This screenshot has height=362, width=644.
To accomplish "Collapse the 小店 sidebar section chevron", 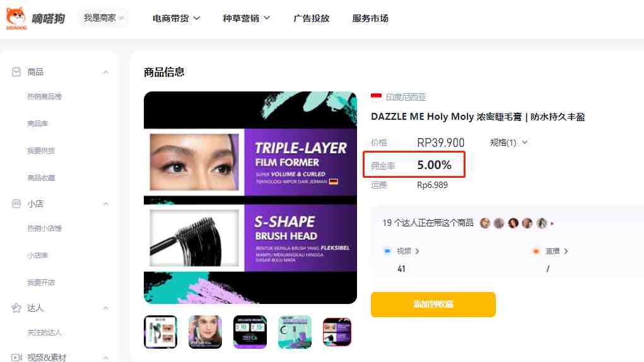I will (x=105, y=204).
